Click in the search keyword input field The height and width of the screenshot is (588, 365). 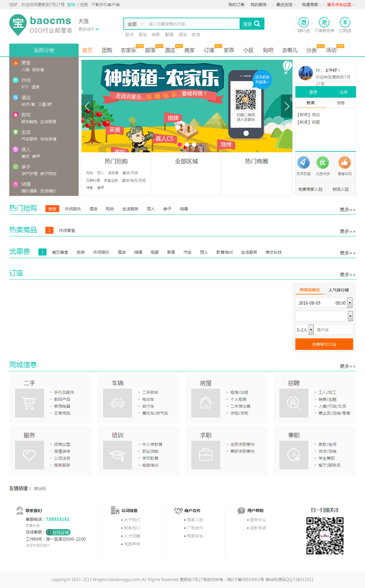tap(193, 24)
